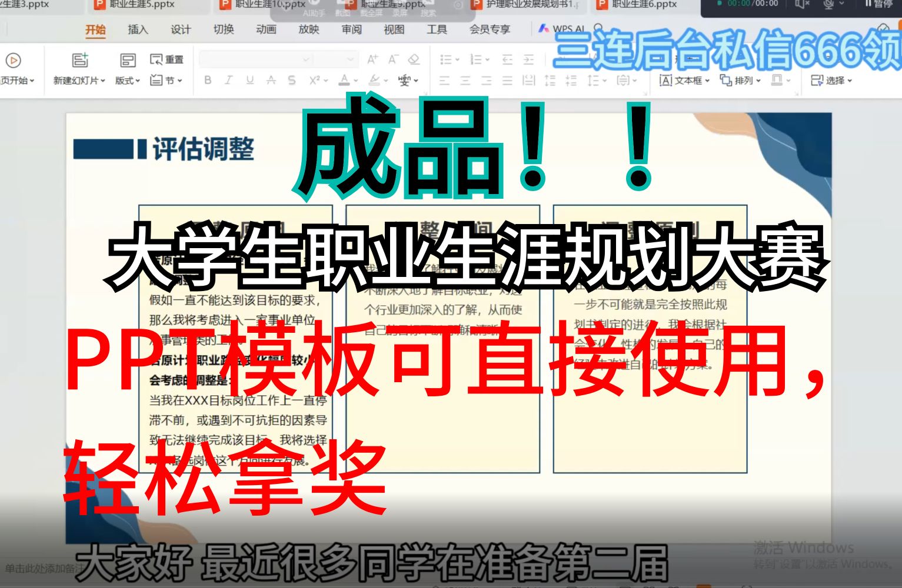
Task: Toggle the recorder microphone icon
Action: tap(828, 4)
